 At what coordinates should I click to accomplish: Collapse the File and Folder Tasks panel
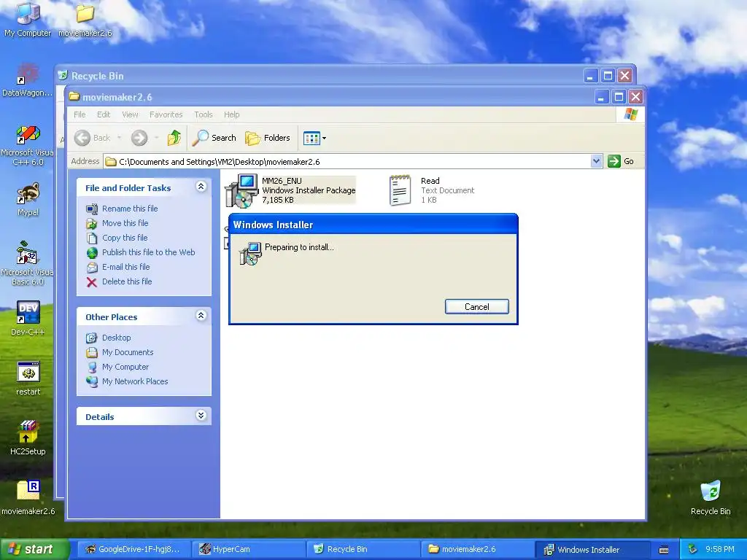(201, 187)
